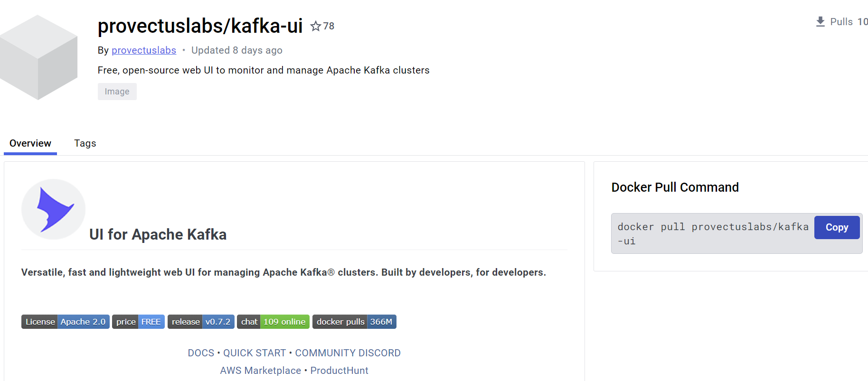
Task: Click the purple Kafka UI bird logo
Action: tap(54, 209)
